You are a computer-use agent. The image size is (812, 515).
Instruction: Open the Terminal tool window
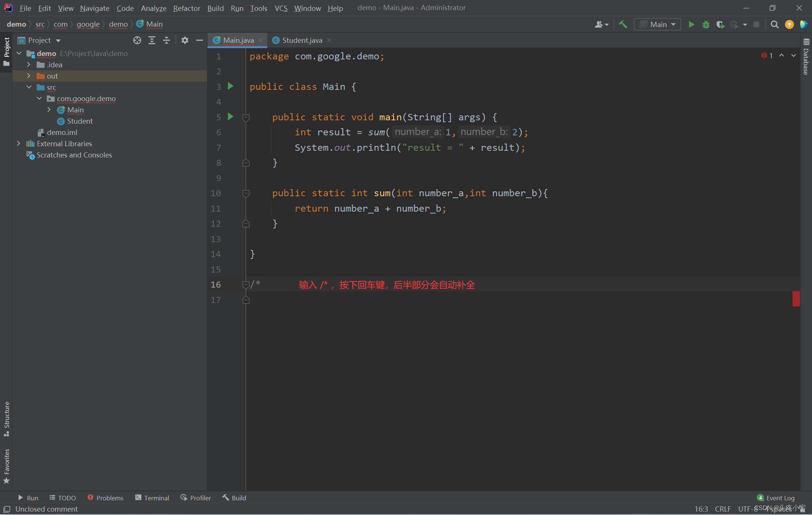(x=153, y=498)
